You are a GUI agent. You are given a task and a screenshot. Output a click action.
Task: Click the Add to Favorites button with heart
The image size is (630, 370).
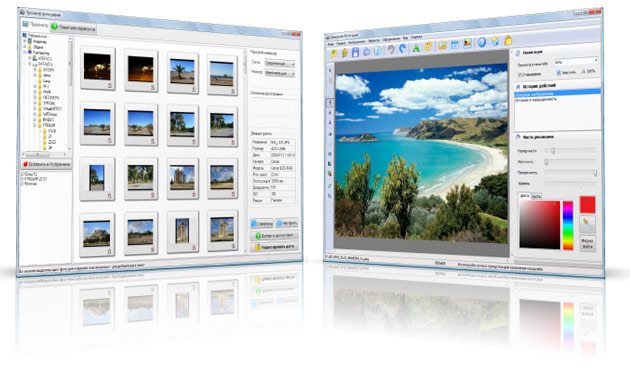point(46,164)
